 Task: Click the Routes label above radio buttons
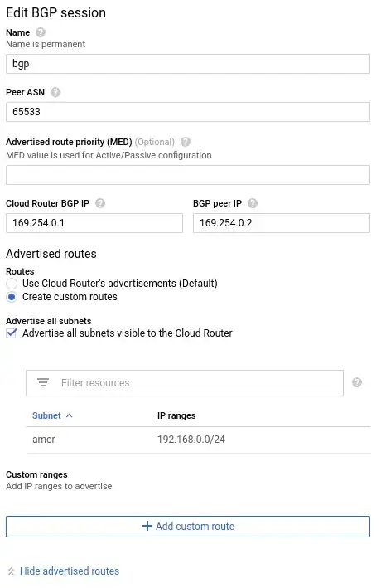(x=20, y=271)
